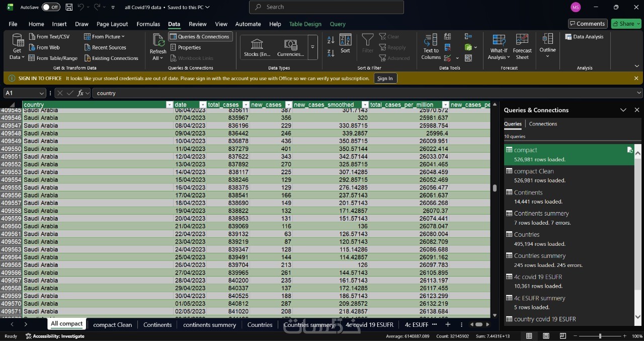644x341 pixels.
Task: Click the Search box in title bar
Action: (x=326, y=7)
